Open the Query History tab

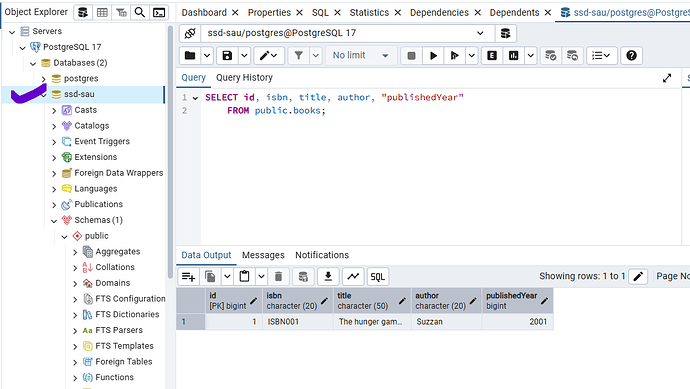tap(244, 77)
